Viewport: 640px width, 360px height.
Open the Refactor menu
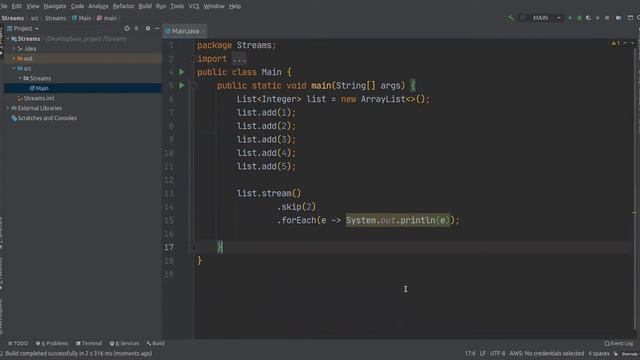124,6
